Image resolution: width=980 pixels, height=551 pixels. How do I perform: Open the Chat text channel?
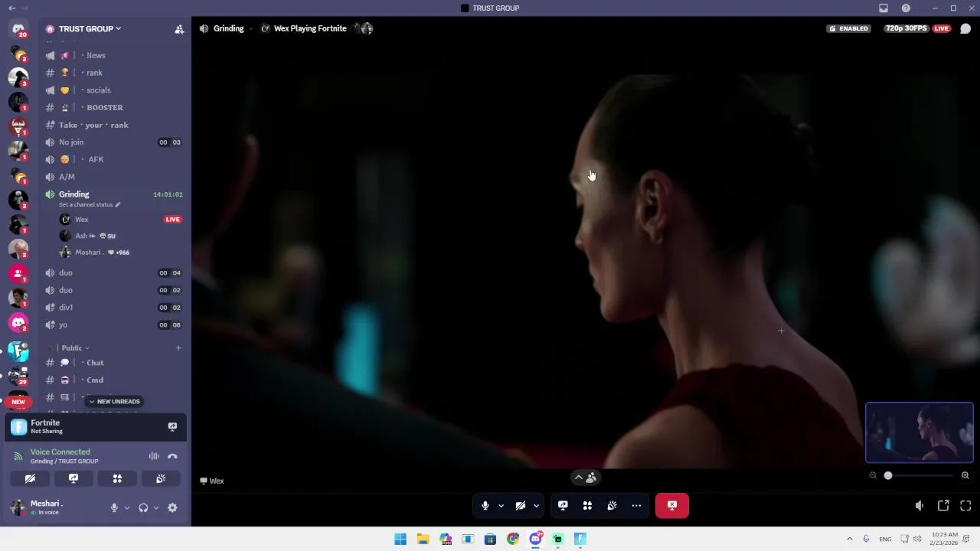(113, 363)
